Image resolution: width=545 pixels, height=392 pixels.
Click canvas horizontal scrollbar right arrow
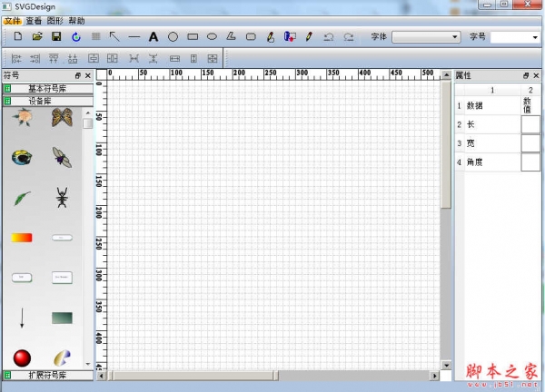[434, 376]
